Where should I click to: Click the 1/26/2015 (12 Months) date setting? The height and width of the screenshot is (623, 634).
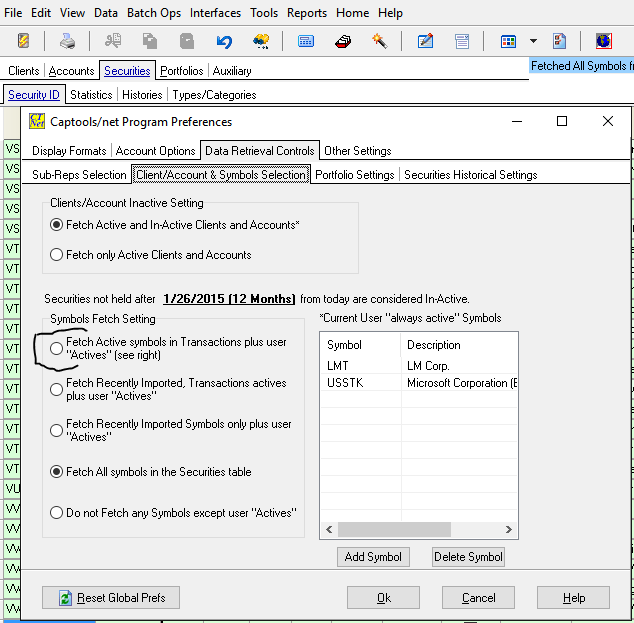coord(229,299)
